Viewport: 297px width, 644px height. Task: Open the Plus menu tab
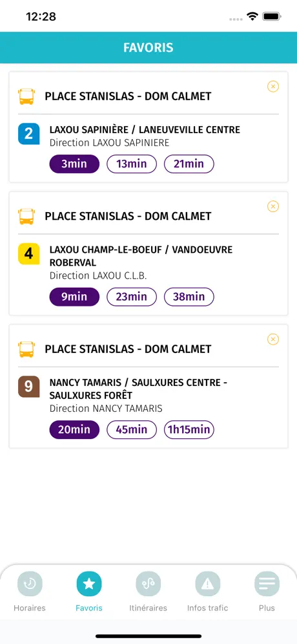pyautogui.click(x=267, y=590)
